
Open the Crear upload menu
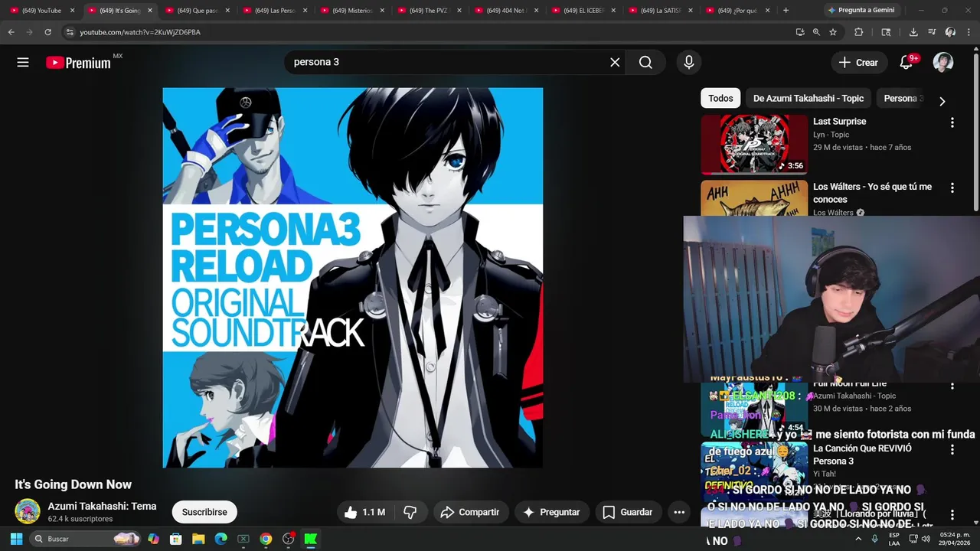pos(858,63)
